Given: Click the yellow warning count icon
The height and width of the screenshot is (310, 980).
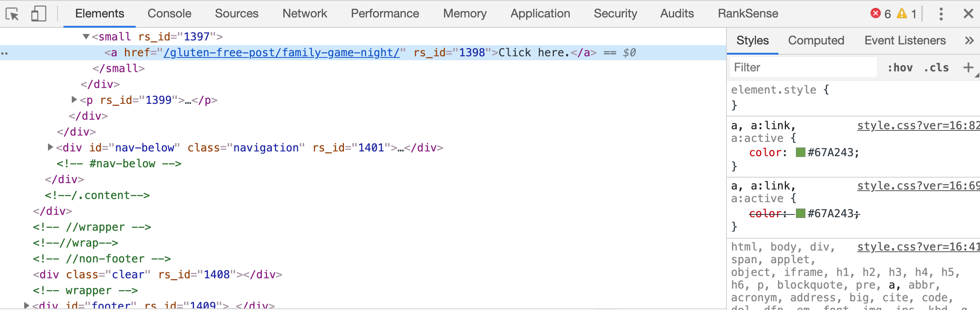Looking at the screenshot, I should click(x=902, y=13).
